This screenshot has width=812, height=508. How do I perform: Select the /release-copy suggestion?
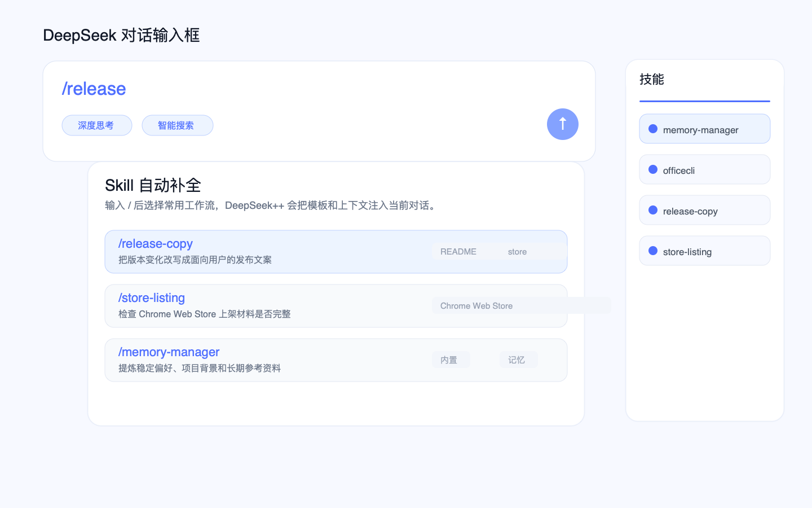(x=336, y=252)
